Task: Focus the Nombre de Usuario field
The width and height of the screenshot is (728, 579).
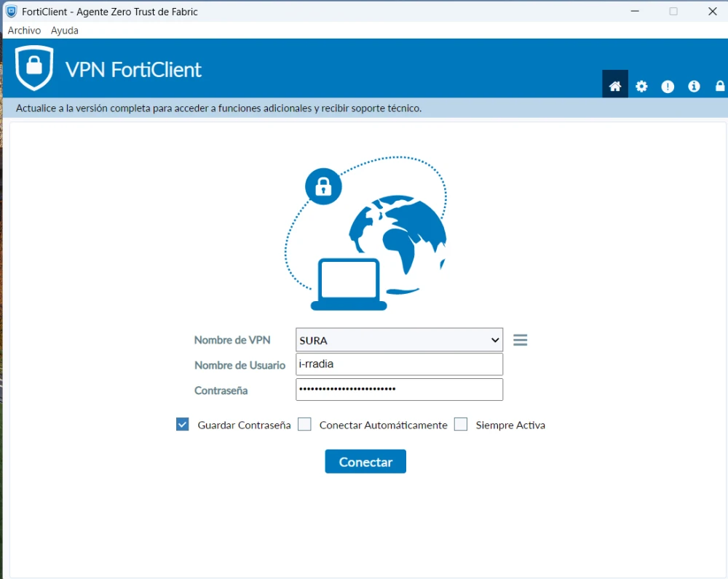Action: 399,364
